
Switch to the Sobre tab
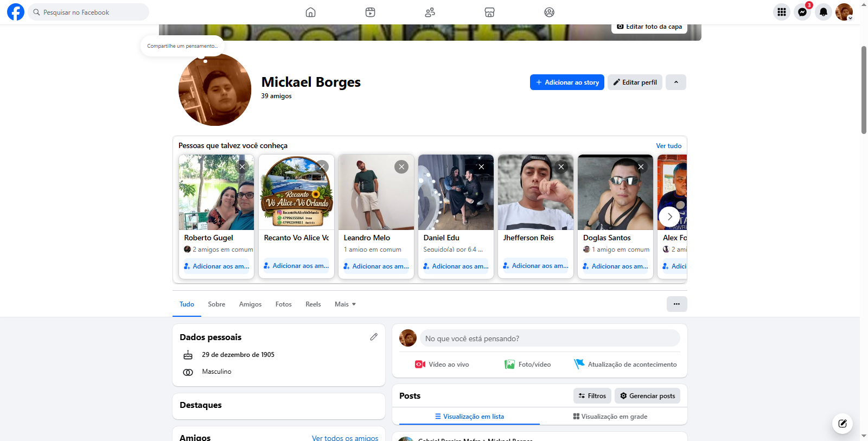[x=216, y=304]
